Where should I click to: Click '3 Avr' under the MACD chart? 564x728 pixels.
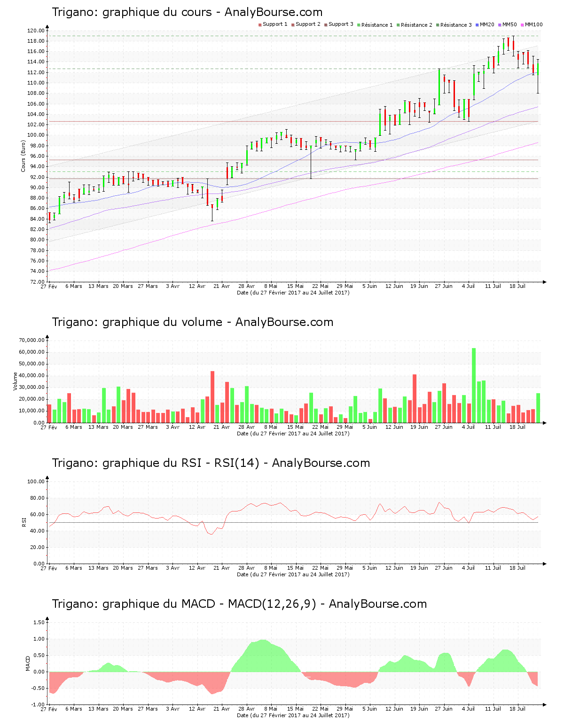(172, 709)
